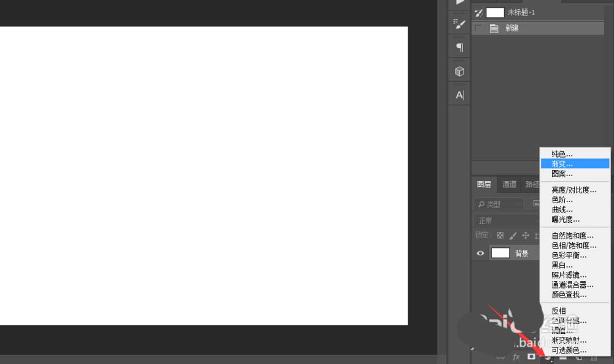Open the Character panel icon
Image resolution: width=614 pixels, height=364 pixels.
(x=459, y=95)
